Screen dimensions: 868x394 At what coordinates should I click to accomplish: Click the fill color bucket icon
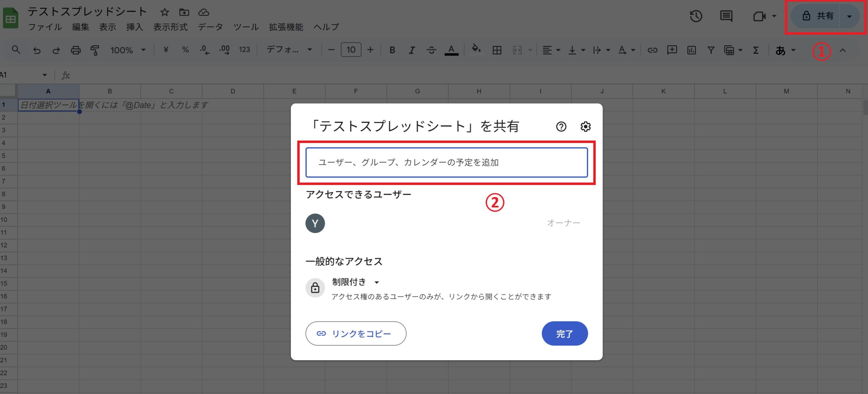[476, 49]
